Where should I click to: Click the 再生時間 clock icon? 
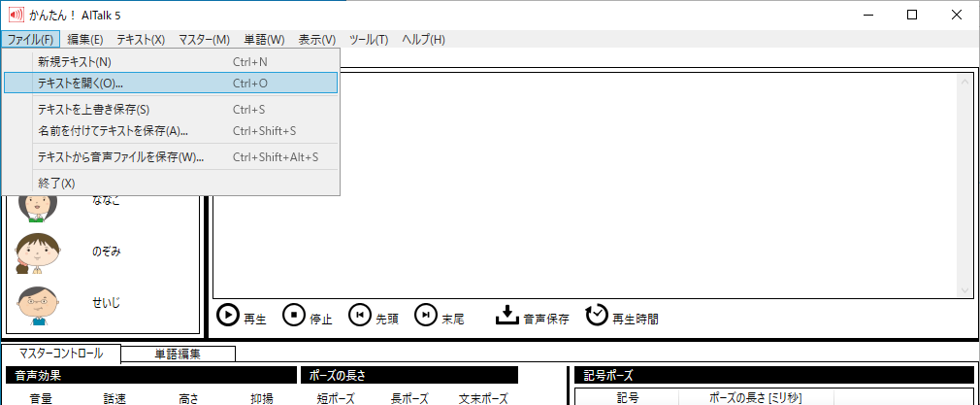[x=597, y=315]
